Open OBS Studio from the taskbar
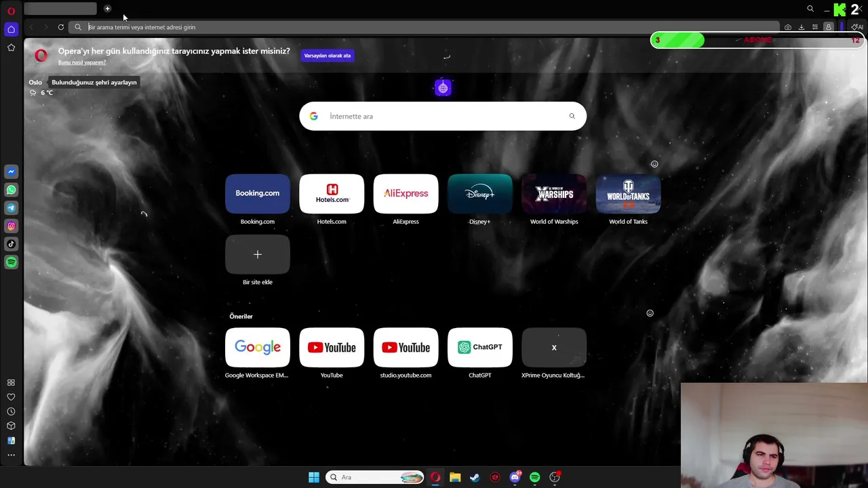This screenshot has width=868, height=488. click(555, 477)
